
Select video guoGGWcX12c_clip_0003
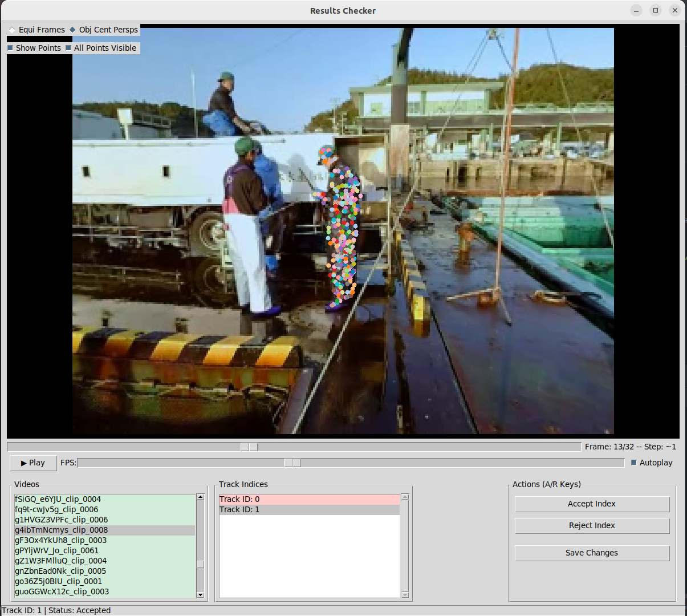coord(62,591)
